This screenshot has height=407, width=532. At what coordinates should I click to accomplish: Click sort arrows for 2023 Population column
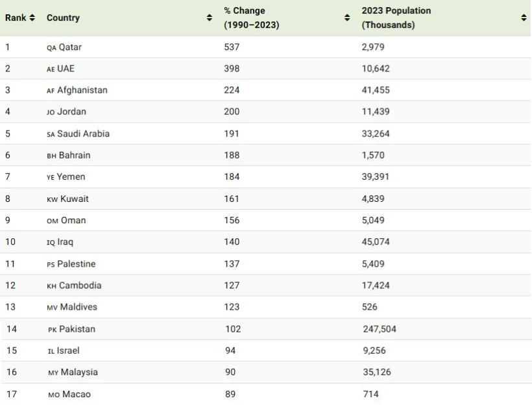(x=524, y=18)
